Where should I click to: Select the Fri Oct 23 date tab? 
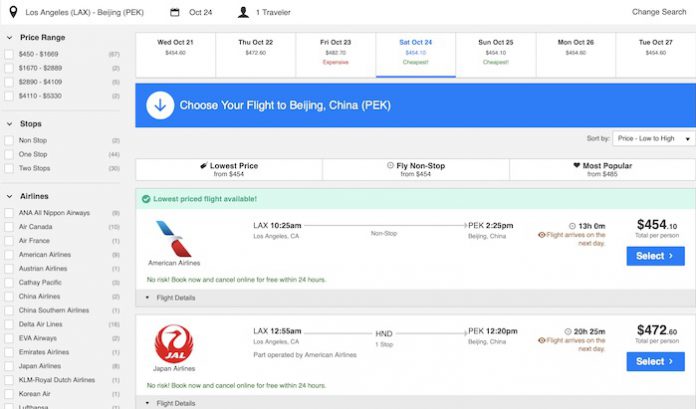(336, 55)
